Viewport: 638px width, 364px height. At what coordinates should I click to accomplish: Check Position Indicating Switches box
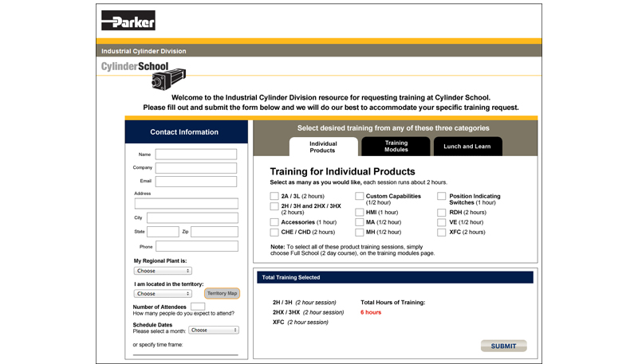pyautogui.click(x=442, y=196)
